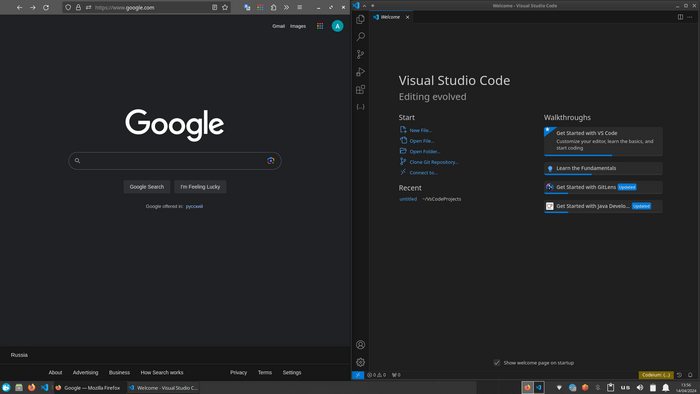
Task: Open the VS Code notifications bell
Action: click(690, 375)
